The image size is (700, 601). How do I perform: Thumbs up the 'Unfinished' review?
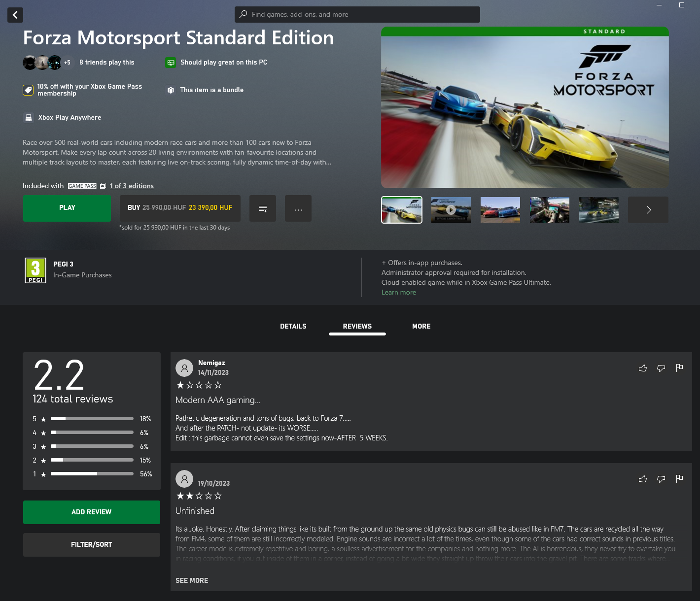[x=643, y=479]
